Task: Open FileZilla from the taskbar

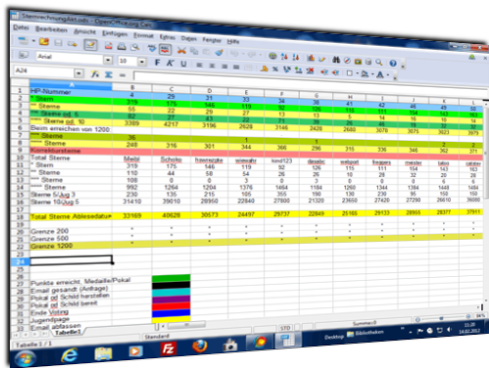Action: 168,349
